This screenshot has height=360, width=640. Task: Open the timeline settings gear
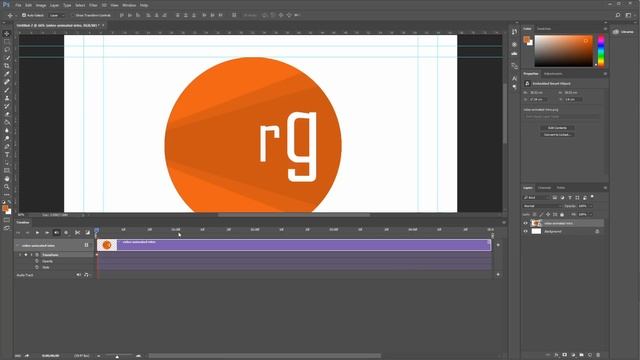point(66,232)
